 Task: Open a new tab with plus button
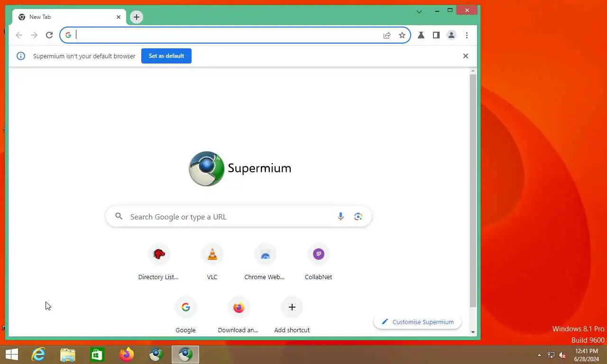click(137, 17)
